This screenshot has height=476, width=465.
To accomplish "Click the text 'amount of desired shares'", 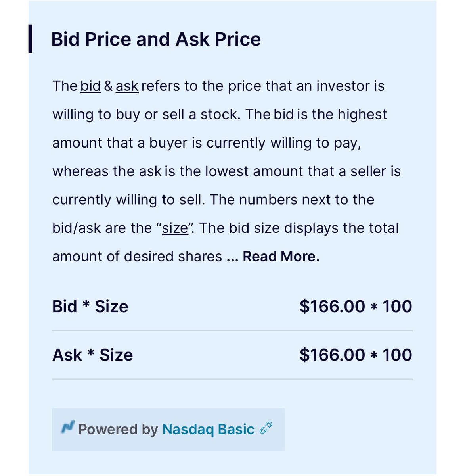I will tap(137, 257).
